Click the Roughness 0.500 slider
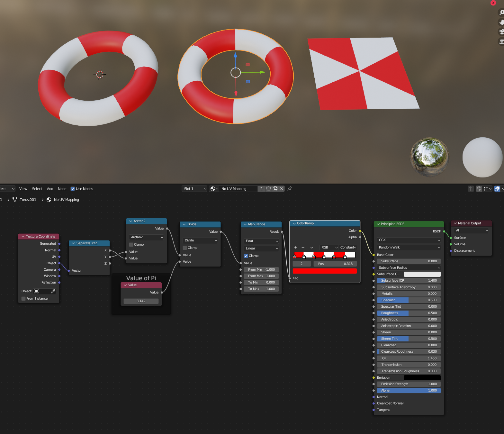The image size is (504, 434). (x=409, y=313)
